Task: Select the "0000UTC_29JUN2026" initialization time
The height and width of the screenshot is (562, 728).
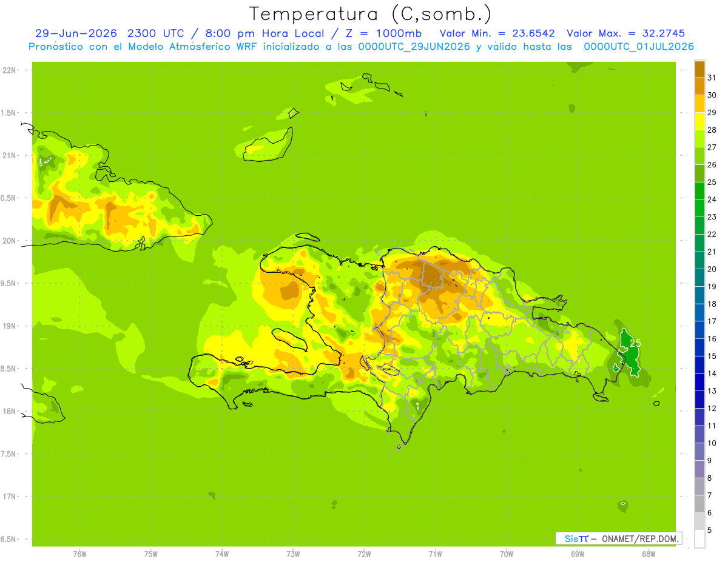Action: coord(414,47)
